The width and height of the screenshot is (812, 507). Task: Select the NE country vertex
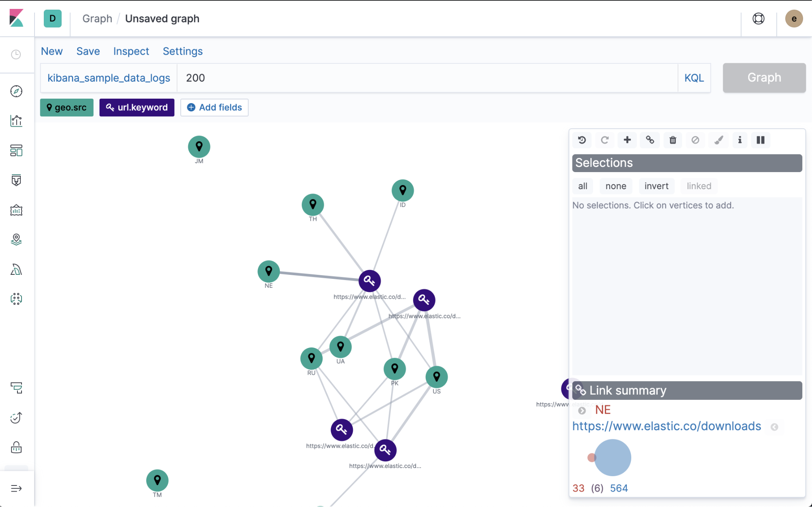point(269,271)
